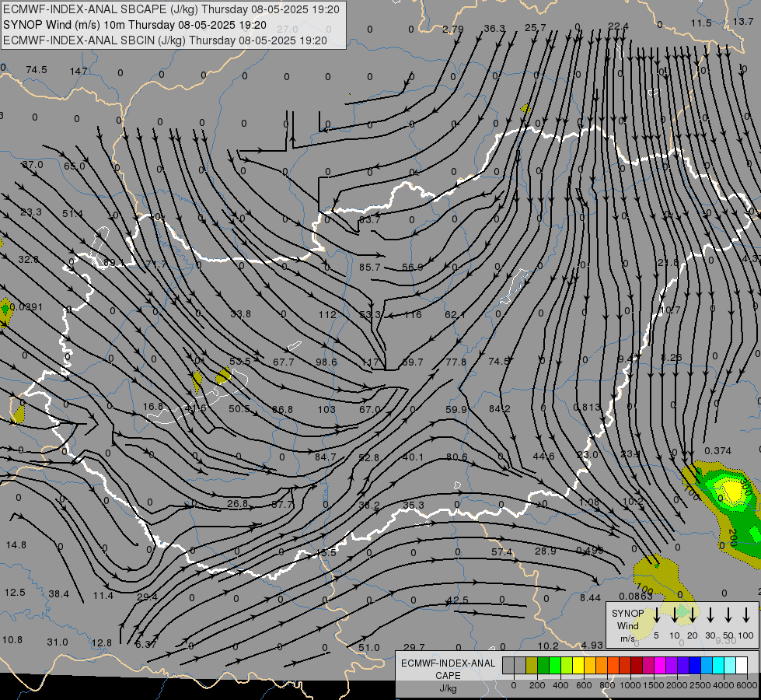Click the 0.499 CAPE value on the map
This screenshot has height=700, width=761.
click(590, 551)
